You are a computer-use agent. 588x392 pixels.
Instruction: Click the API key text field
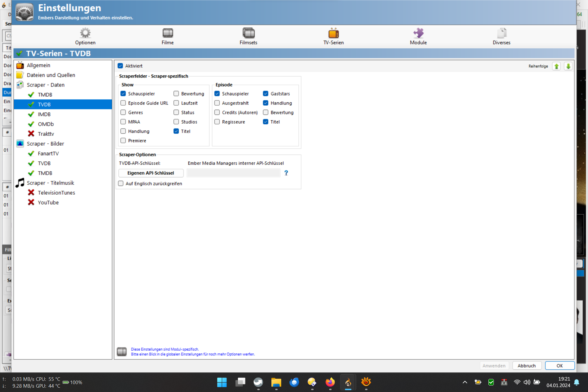click(234, 173)
